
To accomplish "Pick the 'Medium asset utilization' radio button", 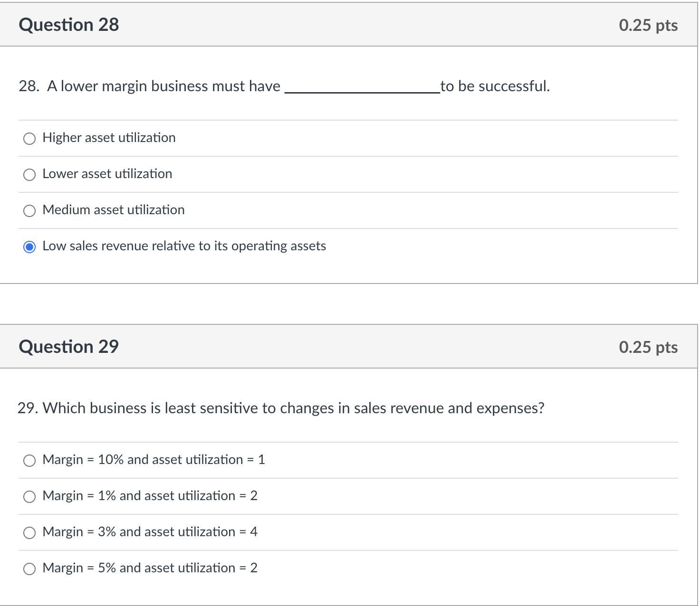I will coord(29,211).
